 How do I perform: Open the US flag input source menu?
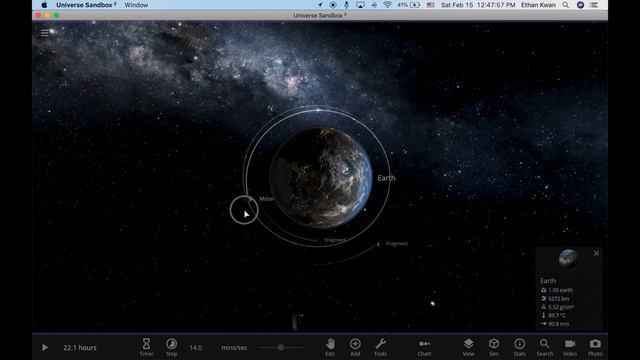pos(431,5)
